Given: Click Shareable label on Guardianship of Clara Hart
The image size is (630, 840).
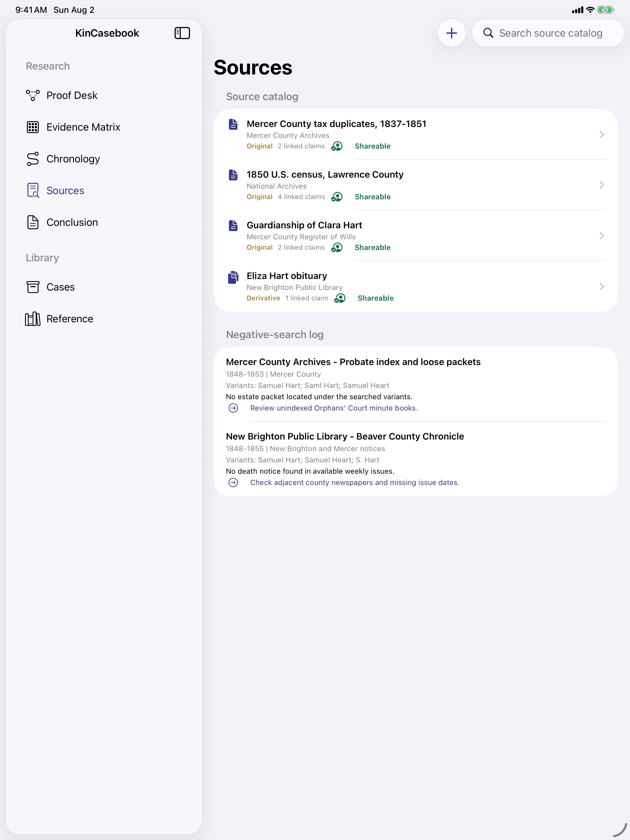Looking at the screenshot, I should point(372,248).
